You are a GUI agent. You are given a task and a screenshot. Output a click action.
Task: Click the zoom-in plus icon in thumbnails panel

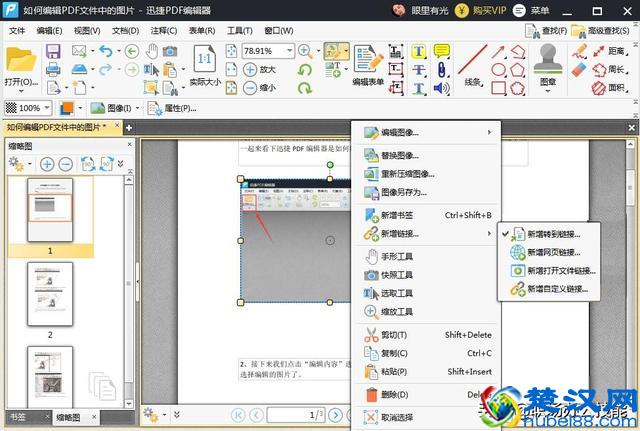click(47, 163)
